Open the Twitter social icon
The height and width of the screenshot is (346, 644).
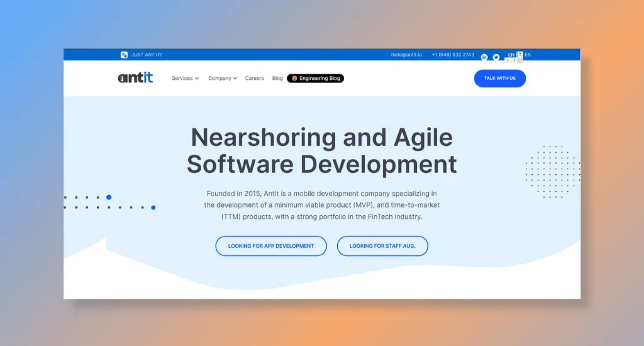click(496, 57)
